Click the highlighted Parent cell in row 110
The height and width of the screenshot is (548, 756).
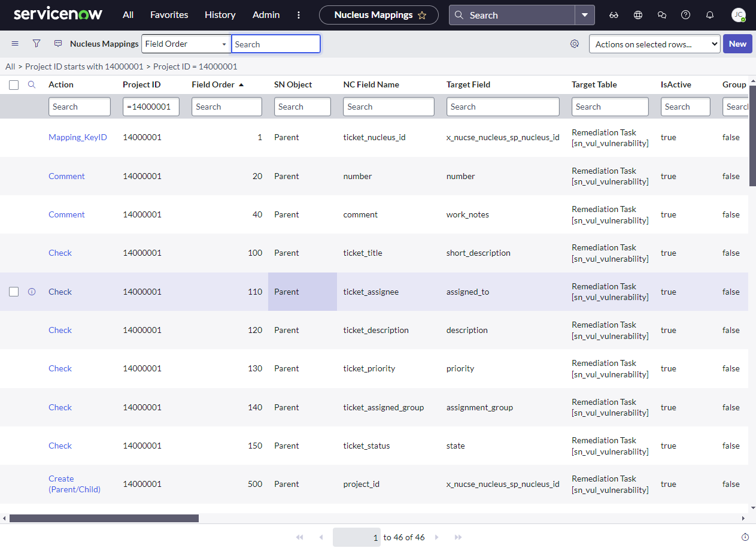(x=302, y=292)
